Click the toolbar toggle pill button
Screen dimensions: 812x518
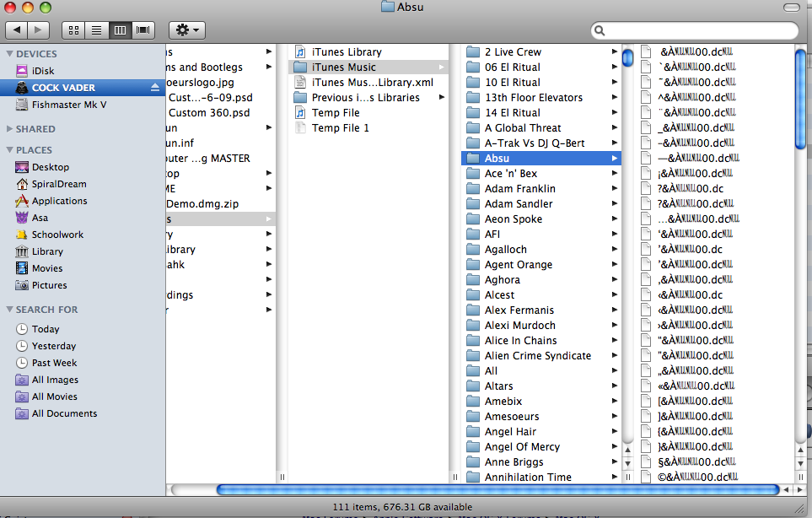coord(791,8)
